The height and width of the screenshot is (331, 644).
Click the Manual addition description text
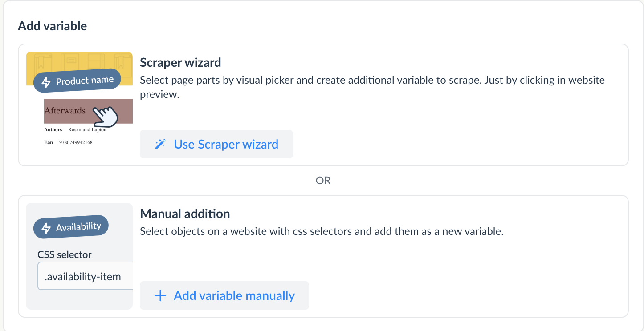coord(321,232)
